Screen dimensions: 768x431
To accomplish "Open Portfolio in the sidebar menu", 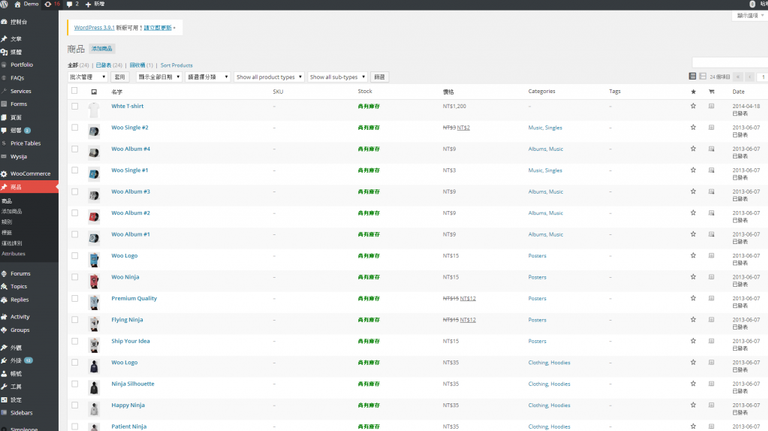I will click(x=22, y=64).
